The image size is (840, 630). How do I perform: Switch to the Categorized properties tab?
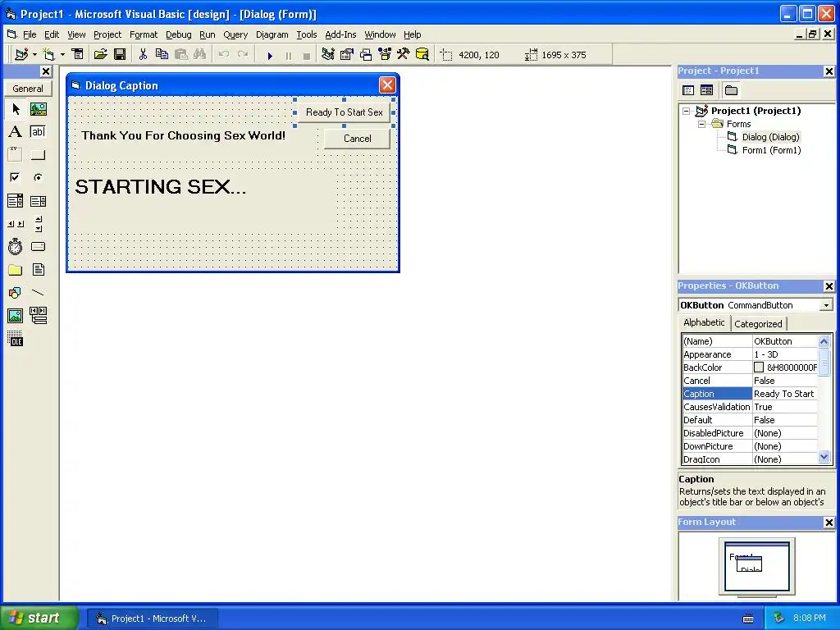click(x=758, y=323)
